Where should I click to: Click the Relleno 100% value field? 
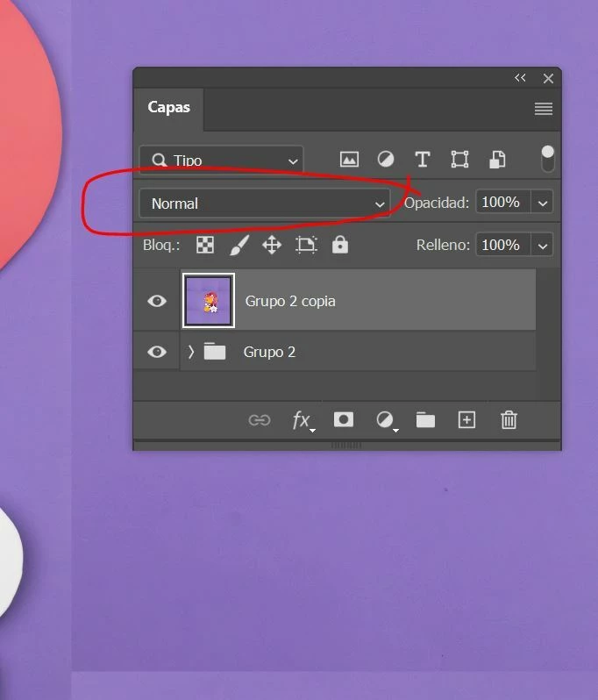503,245
